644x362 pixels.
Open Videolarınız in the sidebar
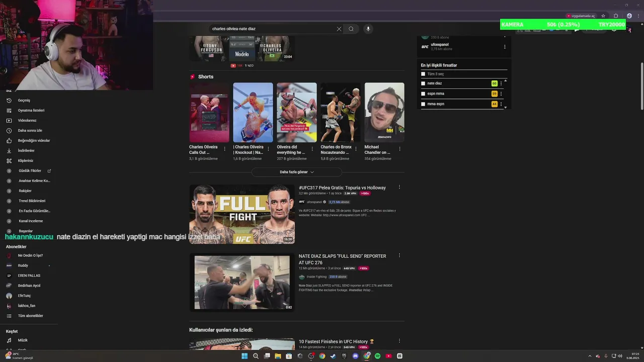point(27,120)
